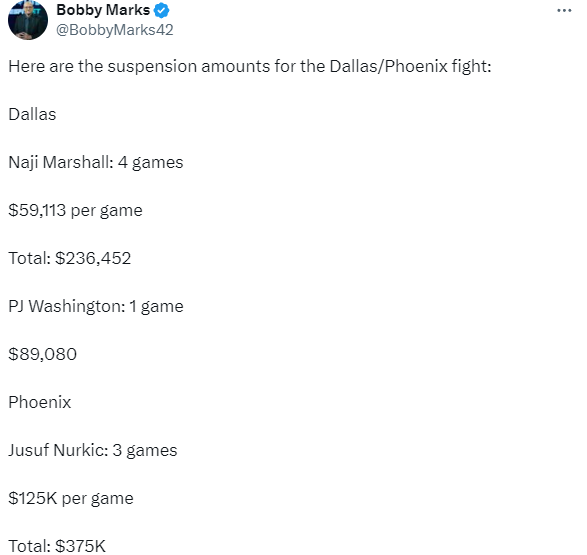
Task: Click the 'Naji Marshall' name text
Action: pos(61,162)
